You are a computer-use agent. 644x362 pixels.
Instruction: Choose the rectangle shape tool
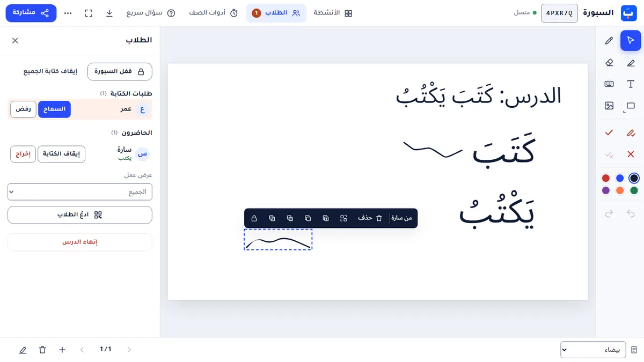[x=631, y=106]
